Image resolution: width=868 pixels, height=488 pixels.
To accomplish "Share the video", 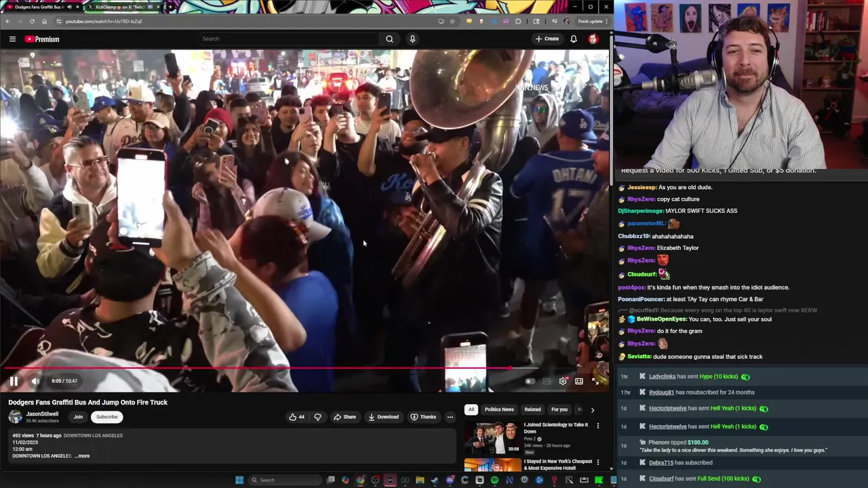I will point(344,417).
